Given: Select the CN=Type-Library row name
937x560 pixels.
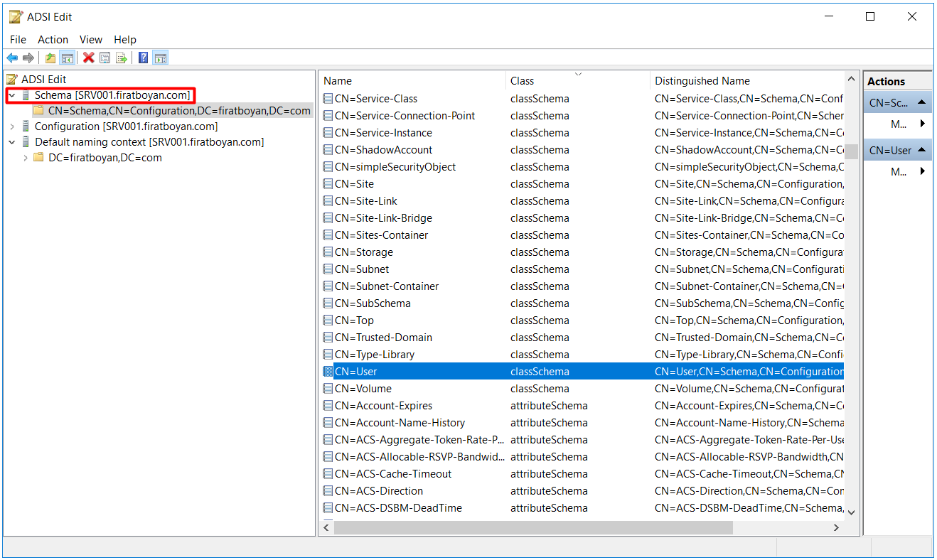Looking at the screenshot, I should tap(375, 355).
